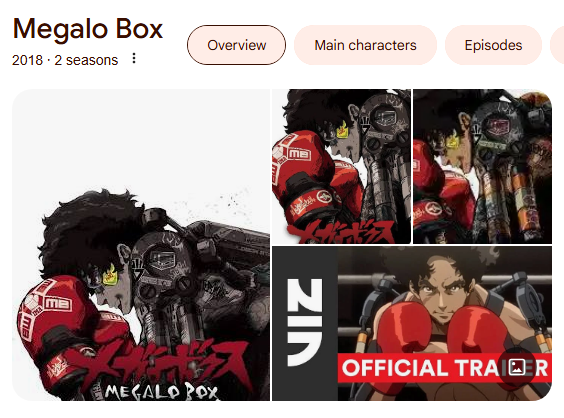Screen dimensions: 564x418
Task: Open the Official Trailer thumbnail
Action: (x=412, y=324)
